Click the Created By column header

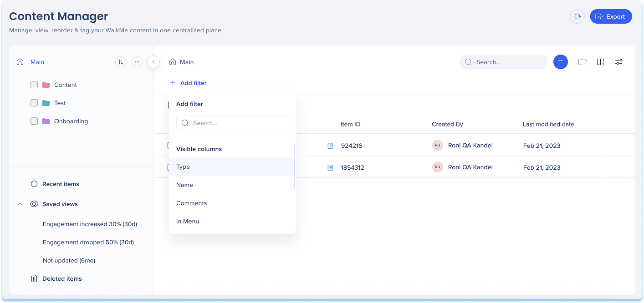447,124
